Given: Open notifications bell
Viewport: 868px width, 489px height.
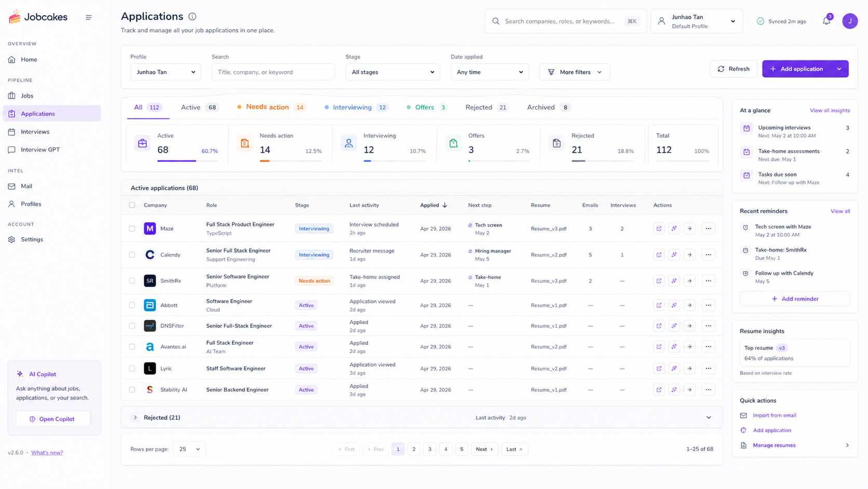Looking at the screenshot, I should 826,21.
